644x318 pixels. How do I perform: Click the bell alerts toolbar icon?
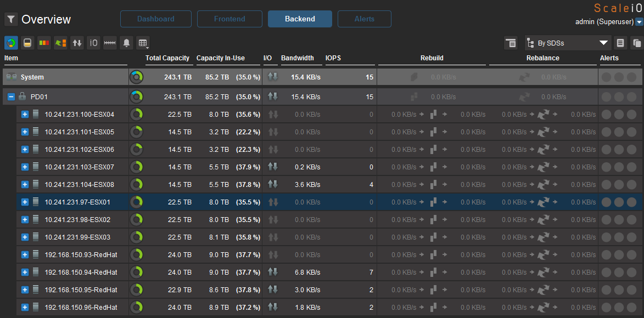click(126, 43)
